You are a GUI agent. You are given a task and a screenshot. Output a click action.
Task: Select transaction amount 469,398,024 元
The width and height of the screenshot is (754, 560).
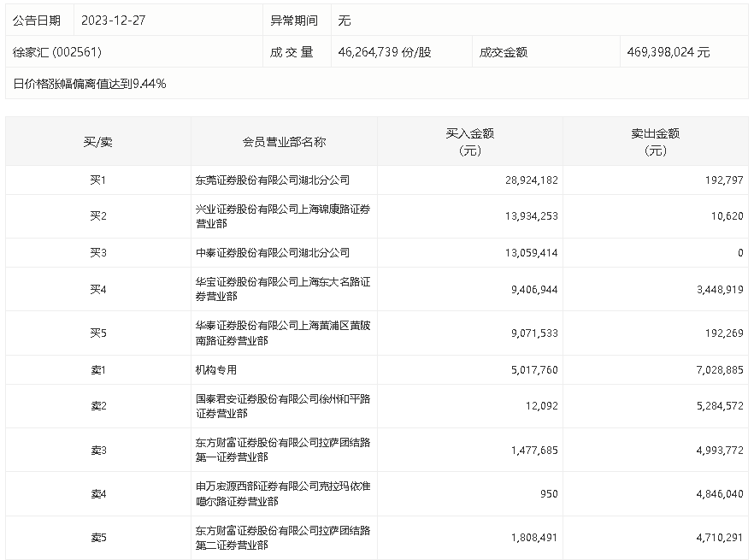[668, 52]
